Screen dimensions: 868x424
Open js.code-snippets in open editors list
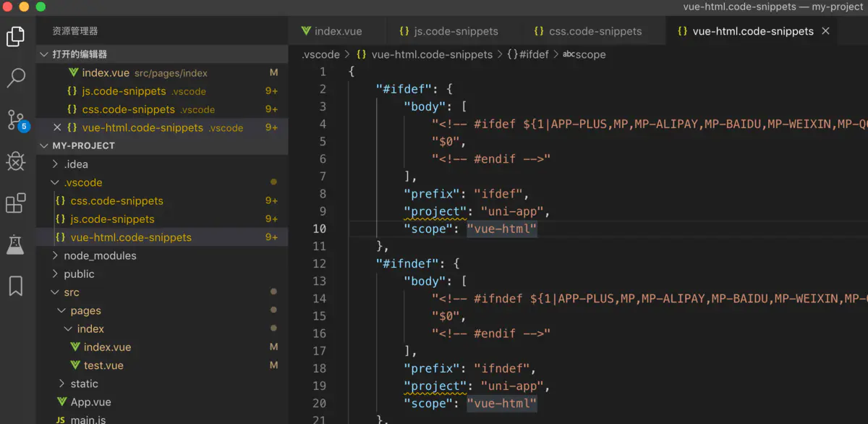(162, 91)
